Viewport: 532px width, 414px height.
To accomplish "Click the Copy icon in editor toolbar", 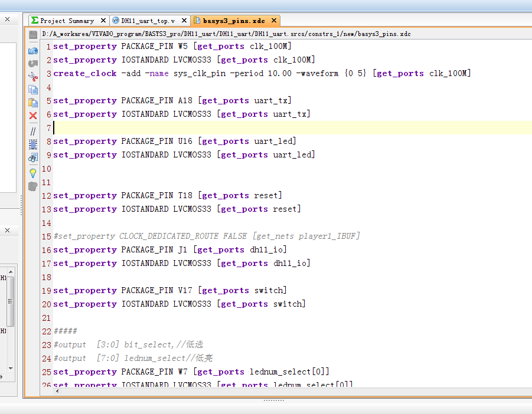I will point(33,90).
